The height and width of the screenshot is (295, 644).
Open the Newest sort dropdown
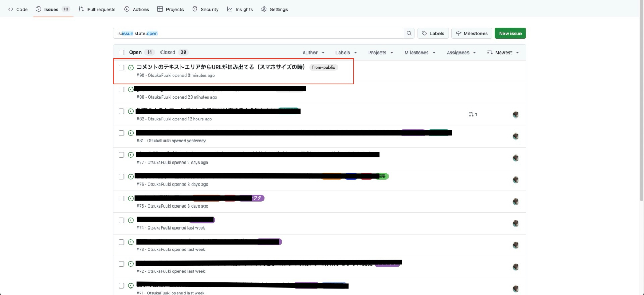tap(503, 53)
